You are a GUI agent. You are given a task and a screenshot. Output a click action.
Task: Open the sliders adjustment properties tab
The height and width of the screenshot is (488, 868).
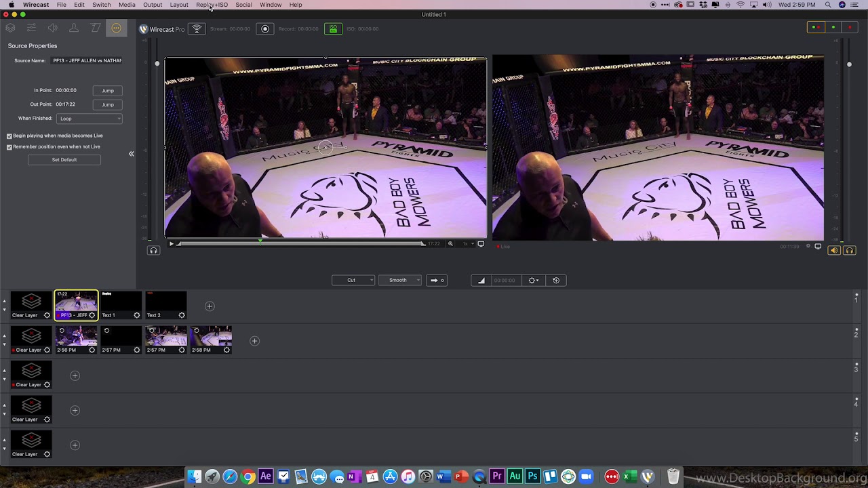pyautogui.click(x=31, y=28)
